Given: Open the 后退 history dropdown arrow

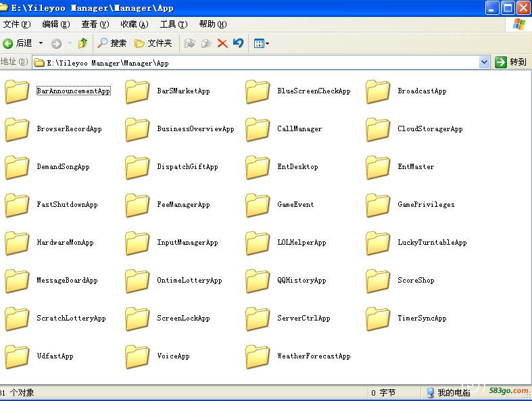Looking at the screenshot, I should pyautogui.click(x=41, y=43).
